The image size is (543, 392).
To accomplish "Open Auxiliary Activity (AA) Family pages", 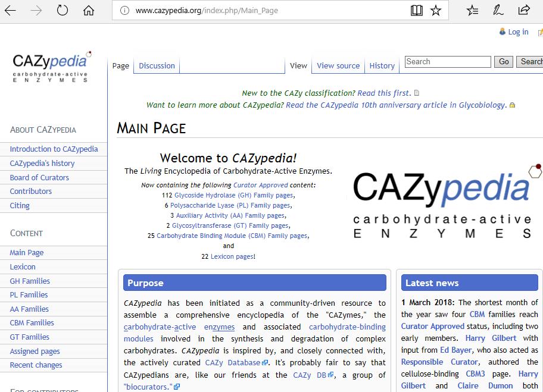I will pos(230,215).
